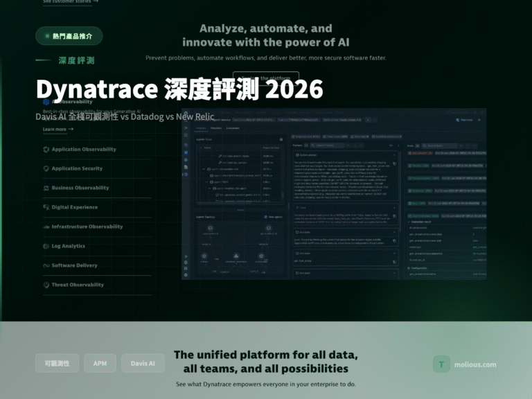Click the Davis AI tag
532x399 pixels.
click(143, 364)
